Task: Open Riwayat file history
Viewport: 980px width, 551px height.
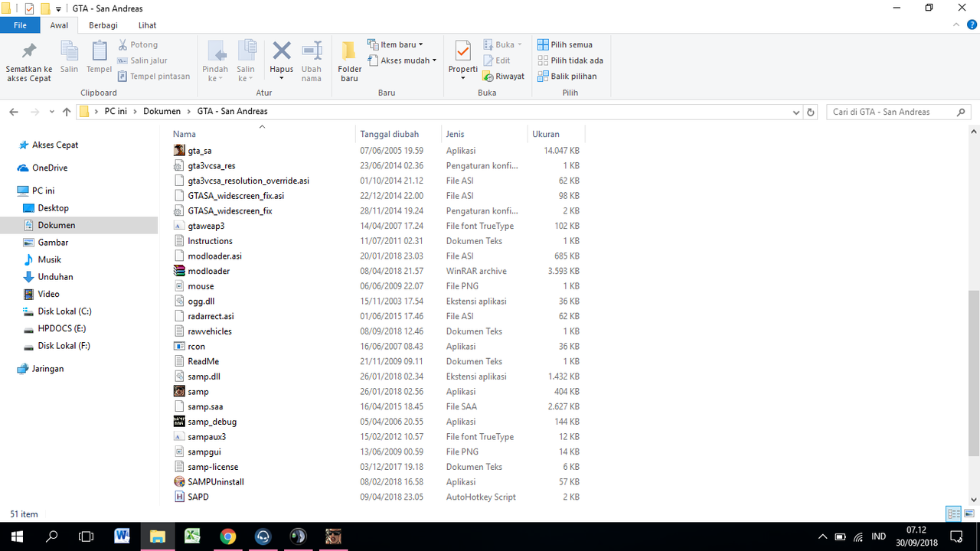Action: point(504,77)
